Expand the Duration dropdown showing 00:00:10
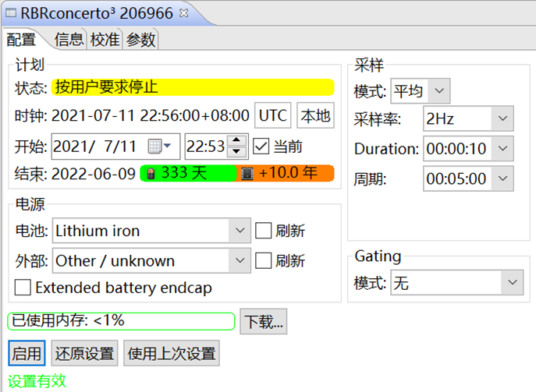The width and height of the screenshot is (536, 392). 468,149
